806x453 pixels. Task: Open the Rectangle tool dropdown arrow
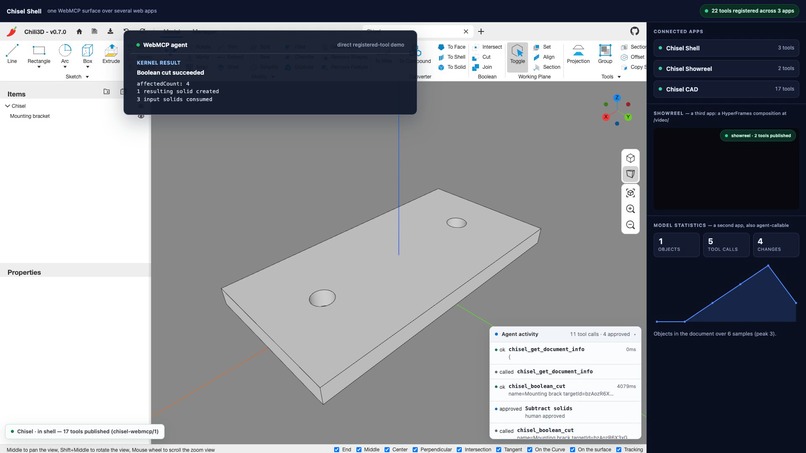tap(39, 67)
